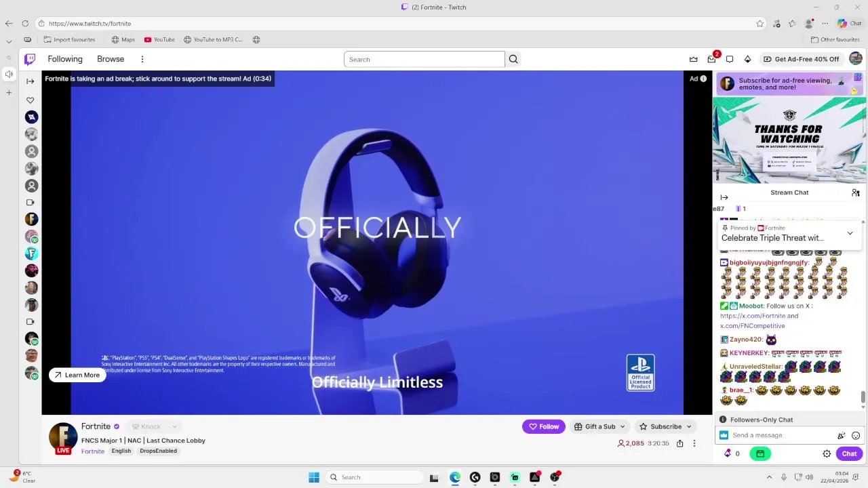
Task: Click Learn More on the ad
Action: coord(77,375)
